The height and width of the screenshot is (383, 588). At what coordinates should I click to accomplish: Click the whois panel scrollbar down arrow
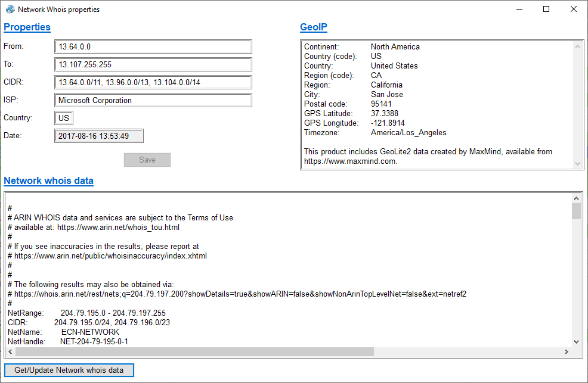[x=577, y=341]
